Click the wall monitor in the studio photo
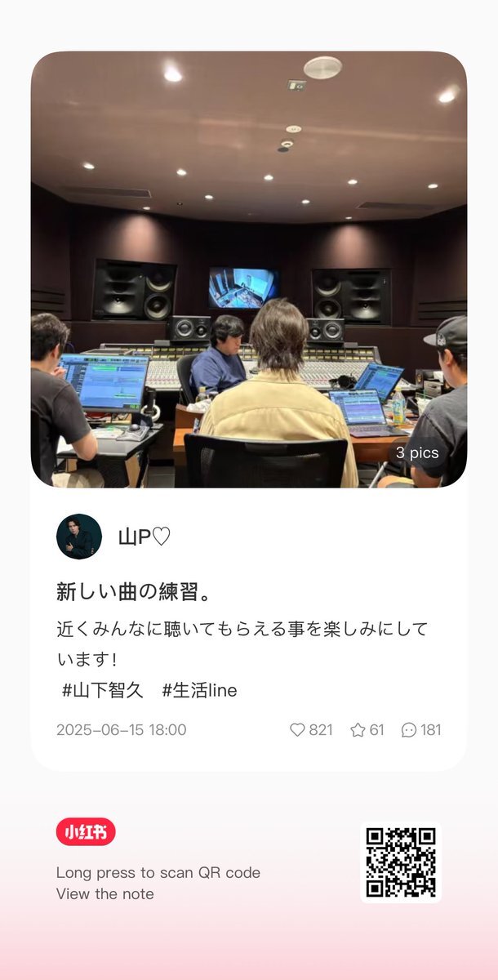This screenshot has height=980, width=498. (x=242, y=287)
